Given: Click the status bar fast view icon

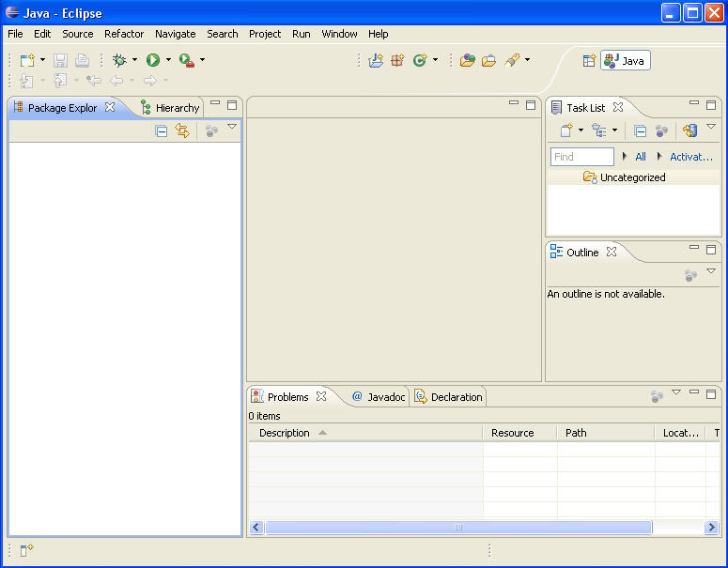Looking at the screenshot, I should pyautogui.click(x=26, y=550).
